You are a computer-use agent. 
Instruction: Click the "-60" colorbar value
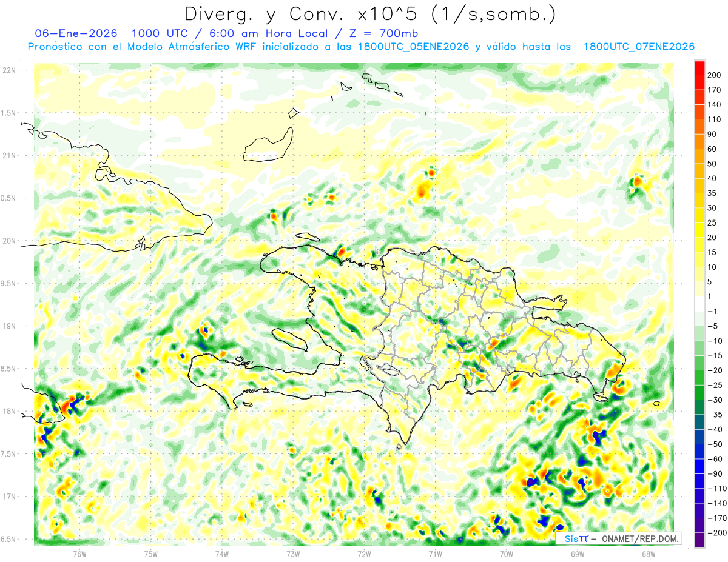coord(715,459)
